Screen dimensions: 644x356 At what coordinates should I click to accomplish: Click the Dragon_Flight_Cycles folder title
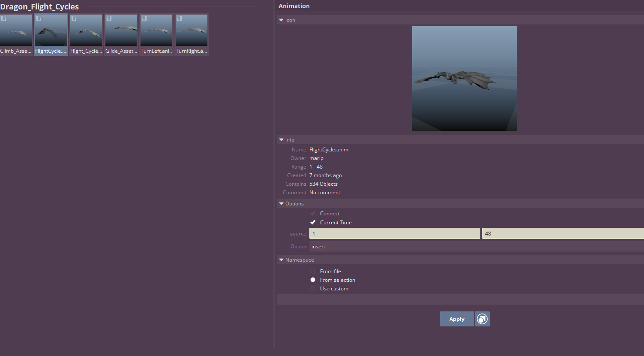[39, 7]
